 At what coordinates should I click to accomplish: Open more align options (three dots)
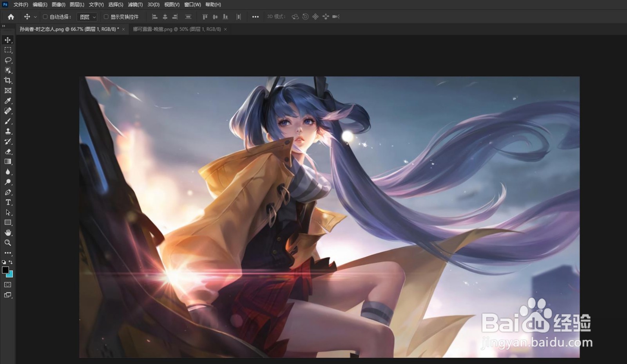pyautogui.click(x=256, y=17)
